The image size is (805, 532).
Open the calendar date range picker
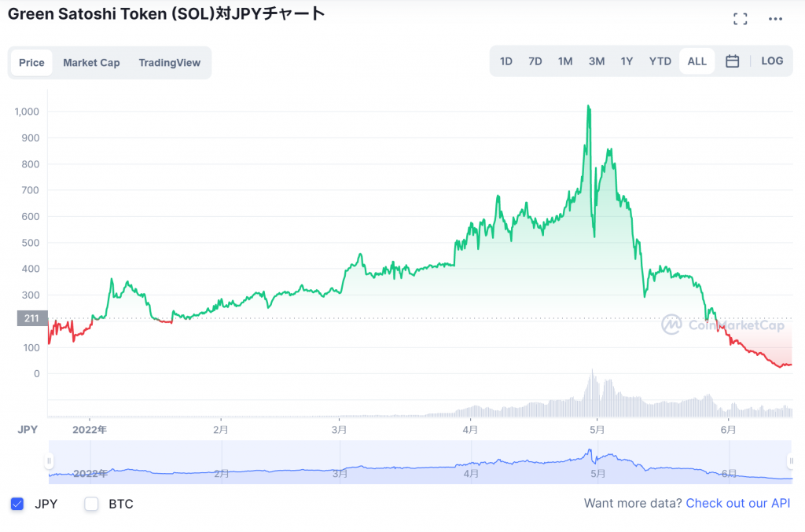[x=732, y=61]
